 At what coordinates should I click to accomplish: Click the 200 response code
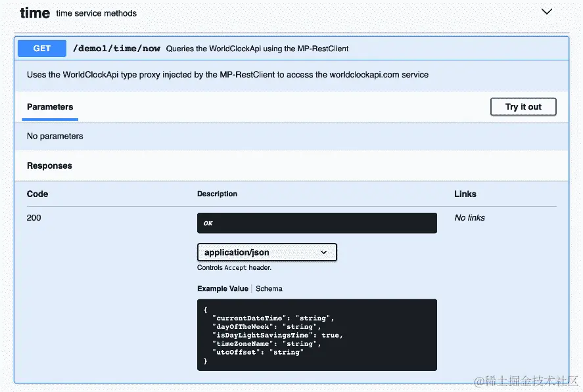[x=34, y=218]
